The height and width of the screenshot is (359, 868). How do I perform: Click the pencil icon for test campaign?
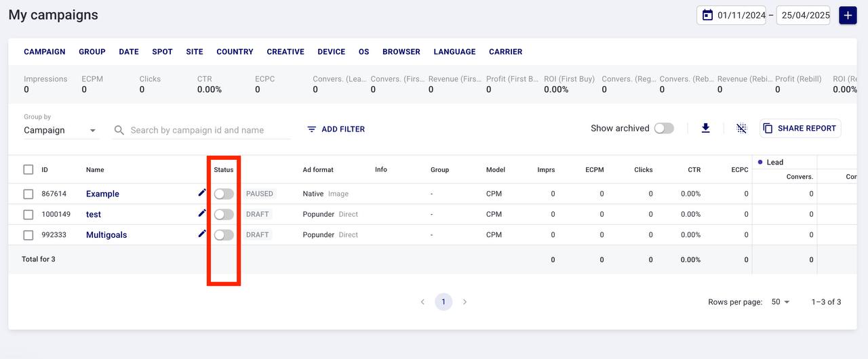(x=201, y=213)
